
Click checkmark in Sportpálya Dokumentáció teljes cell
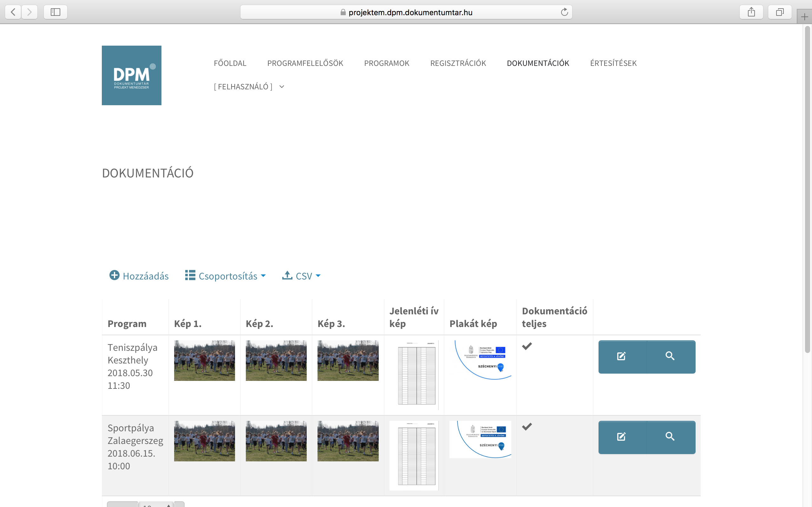[x=527, y=427]
